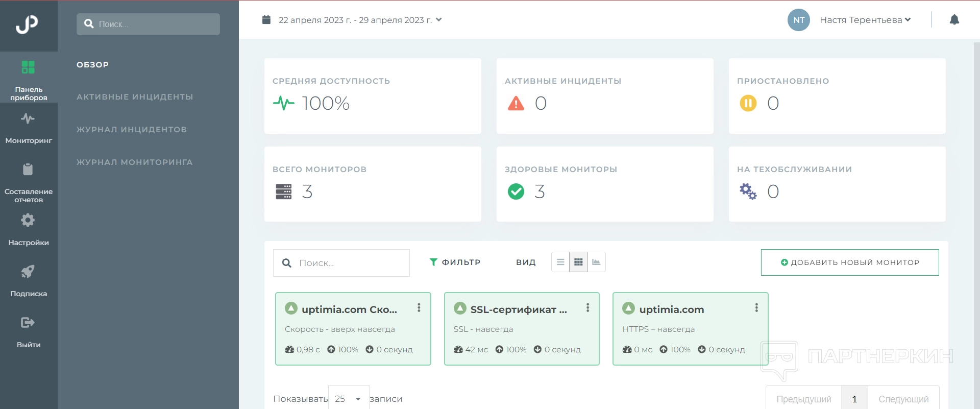Click Добавить новый монитор button

coord(849,262)
